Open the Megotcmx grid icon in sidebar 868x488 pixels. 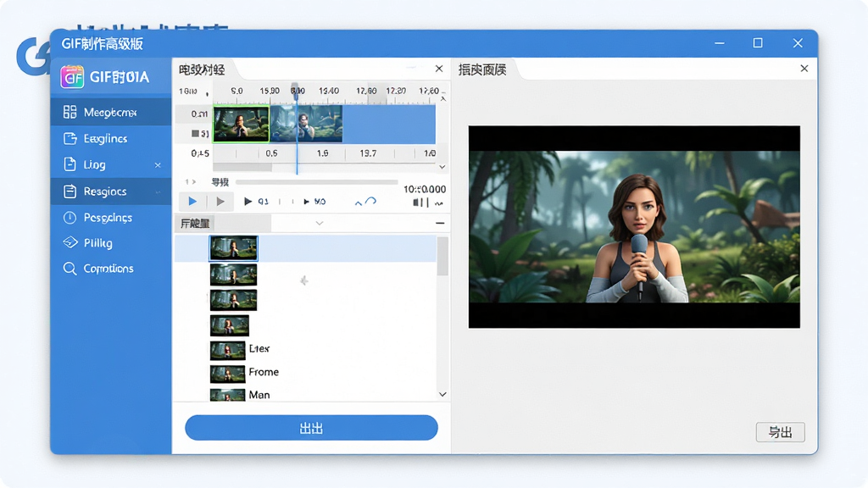pos(70,113)
